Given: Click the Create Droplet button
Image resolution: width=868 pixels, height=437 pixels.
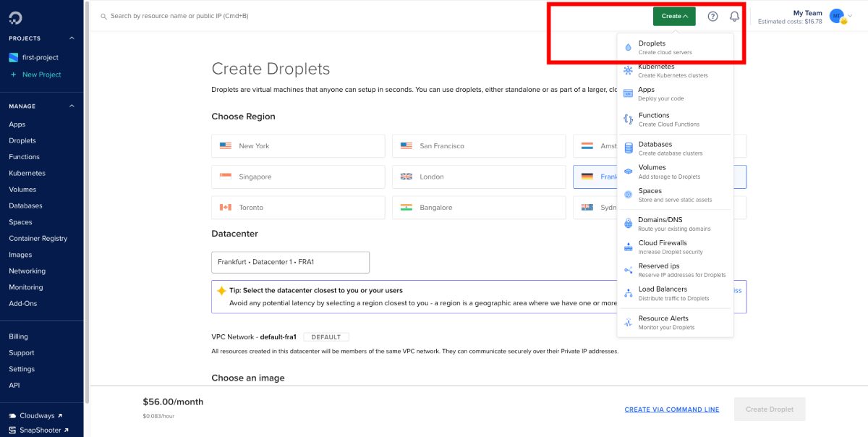Looking at the screenshot, I should 770,410.
